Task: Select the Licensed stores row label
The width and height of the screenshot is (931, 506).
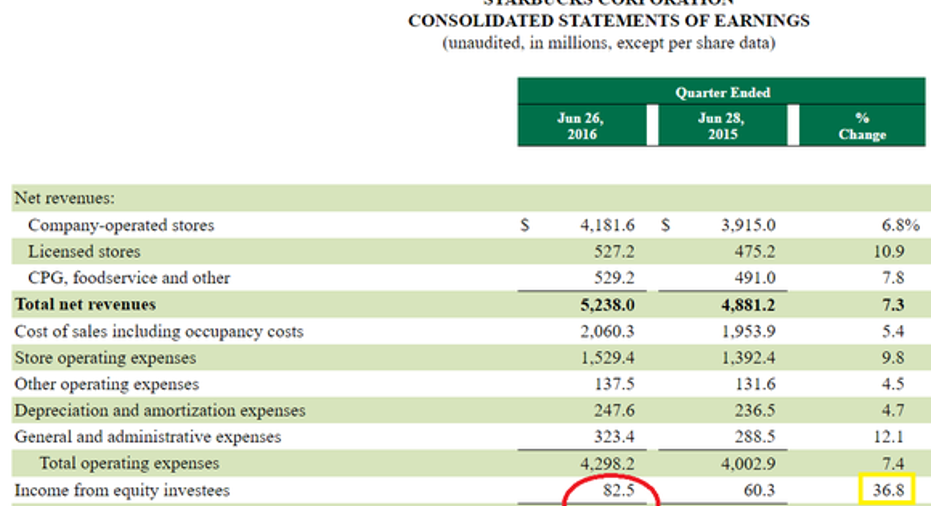Action: [x=84, y=252]
